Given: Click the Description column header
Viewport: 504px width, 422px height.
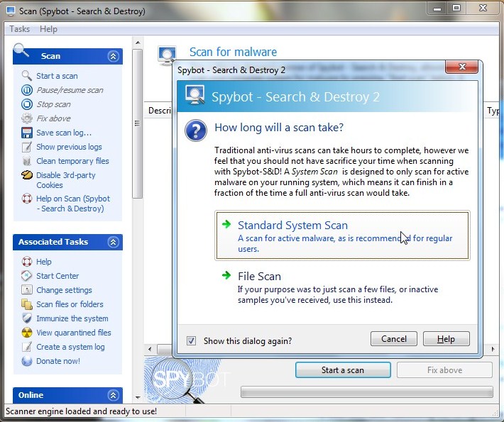Looking at the screenshot, I should click(x=159, y=111).
